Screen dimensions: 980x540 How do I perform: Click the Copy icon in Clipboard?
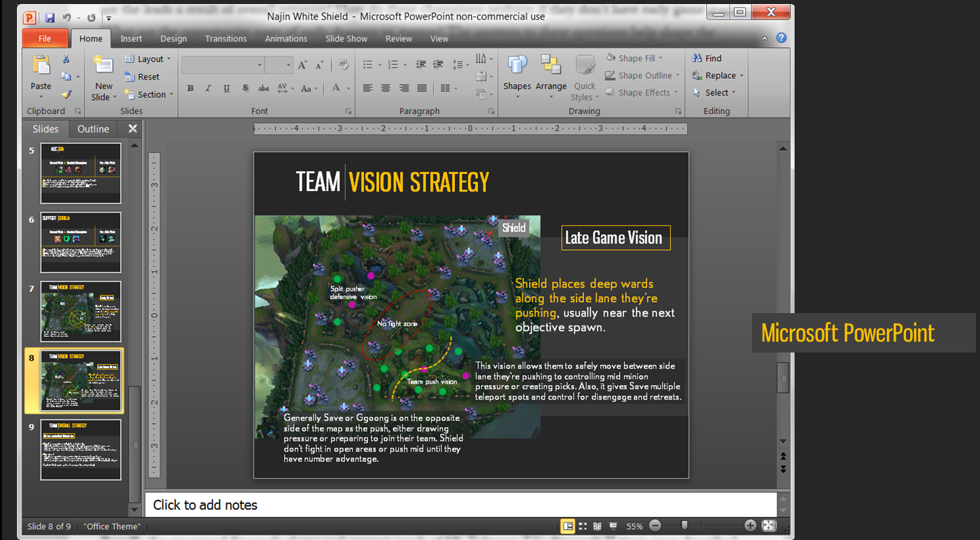[66, 77]
